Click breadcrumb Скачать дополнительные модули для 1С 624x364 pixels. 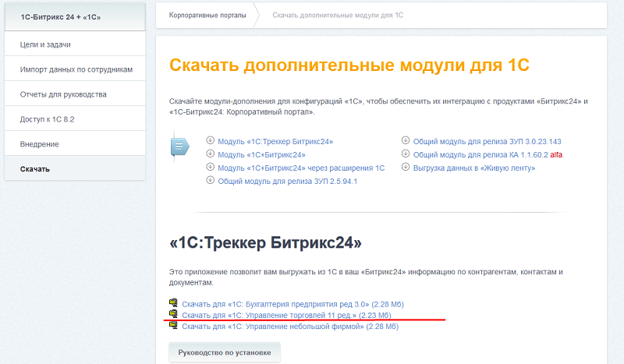(x=338, y=15)
